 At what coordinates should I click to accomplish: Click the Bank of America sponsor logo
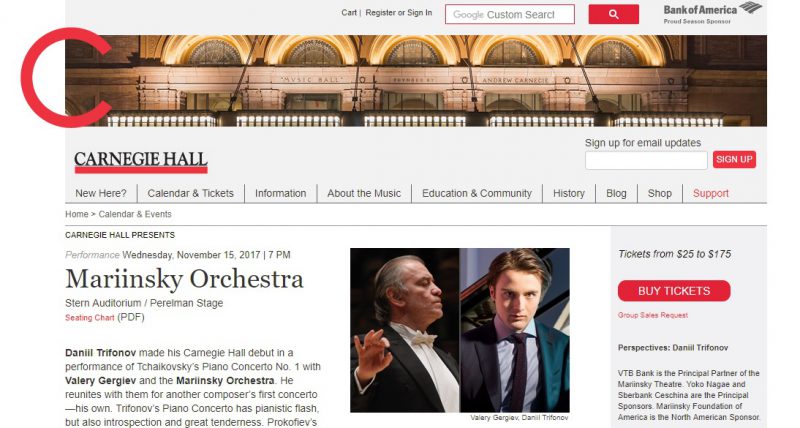(x=712, y=13)
